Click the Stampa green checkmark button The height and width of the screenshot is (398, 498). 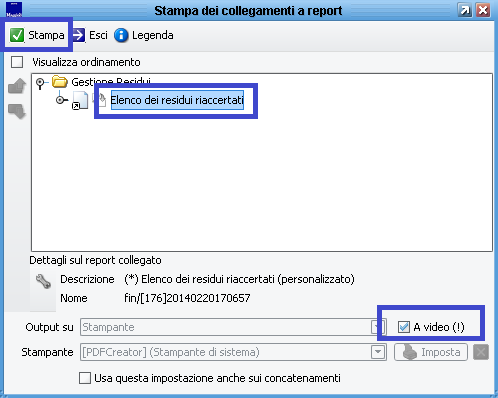tap(37, 35)
